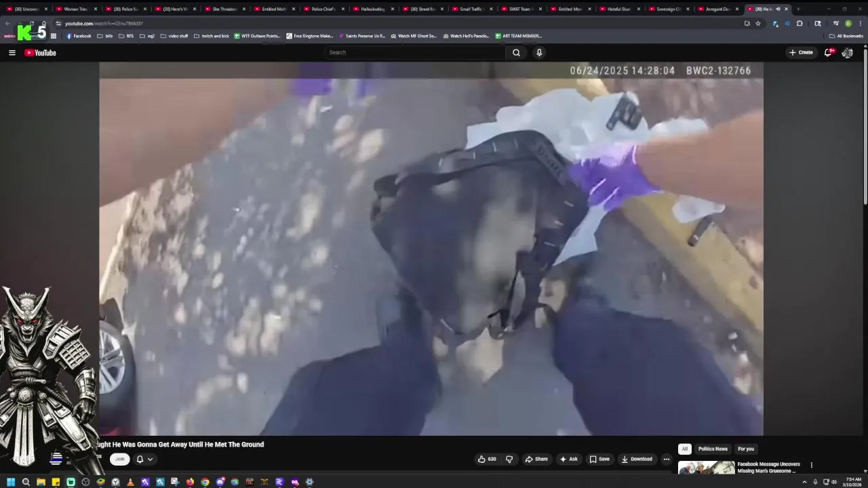This screenshot has height=488, width=868.
Task: Click the Join channel button
Action: coord(119,459)
